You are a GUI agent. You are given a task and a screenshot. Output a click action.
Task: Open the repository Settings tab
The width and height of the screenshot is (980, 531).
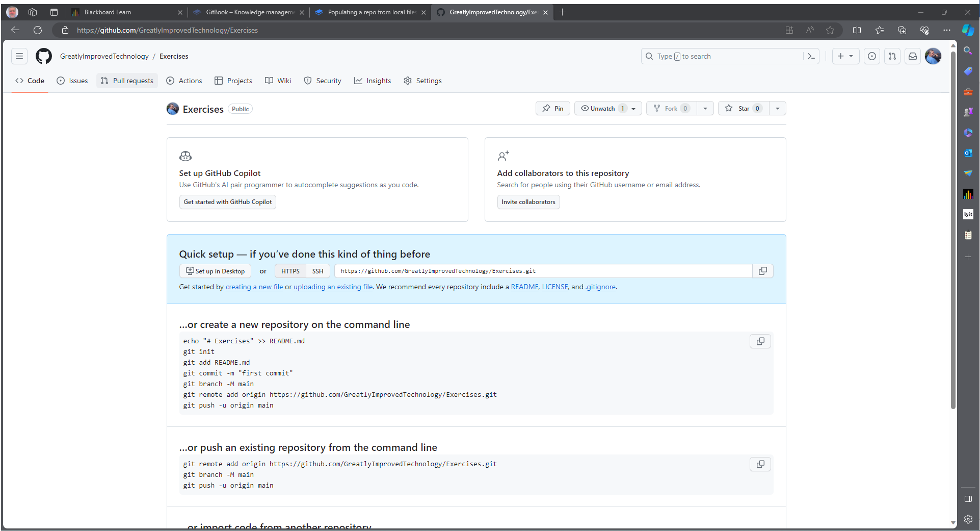coord(422,81)
